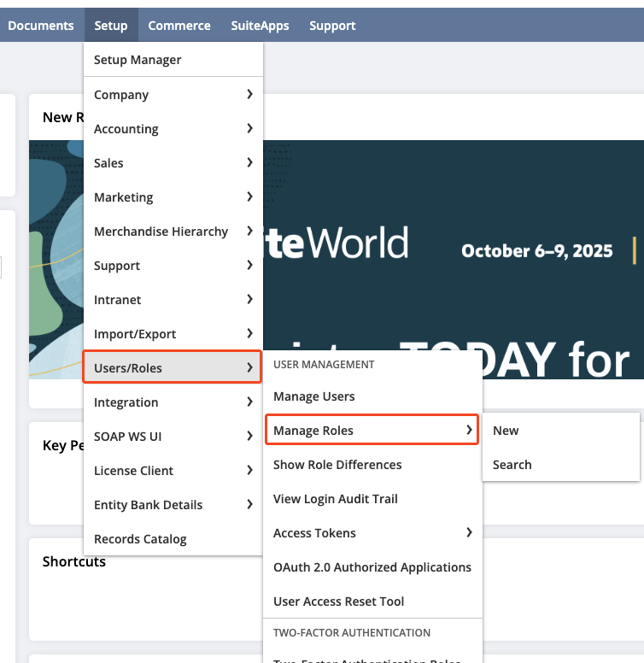Open the Commerce menu tab
The width and height of the screenshot is (644, 663).
pos(179,26)
